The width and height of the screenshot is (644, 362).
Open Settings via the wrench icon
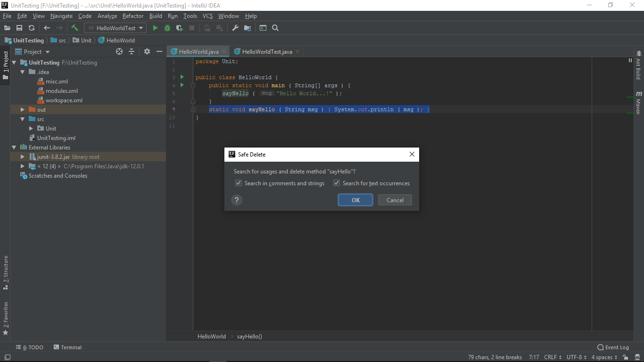click(235, 28)
